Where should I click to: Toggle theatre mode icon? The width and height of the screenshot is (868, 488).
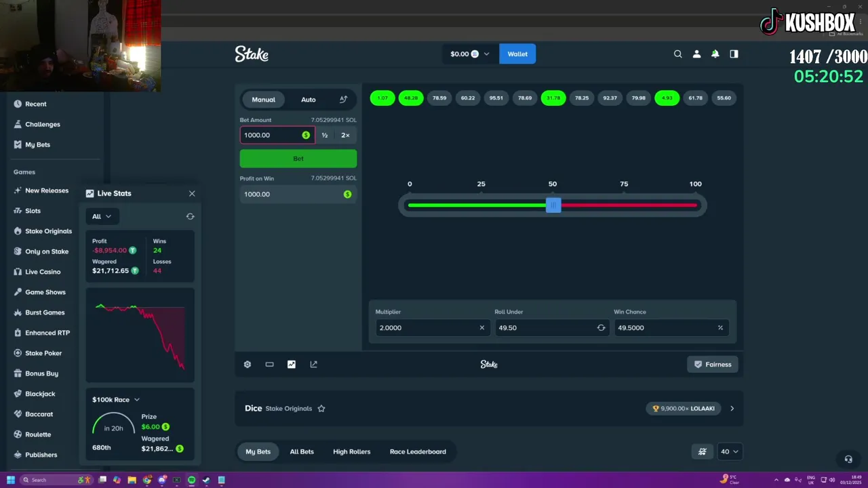point(269,365)
